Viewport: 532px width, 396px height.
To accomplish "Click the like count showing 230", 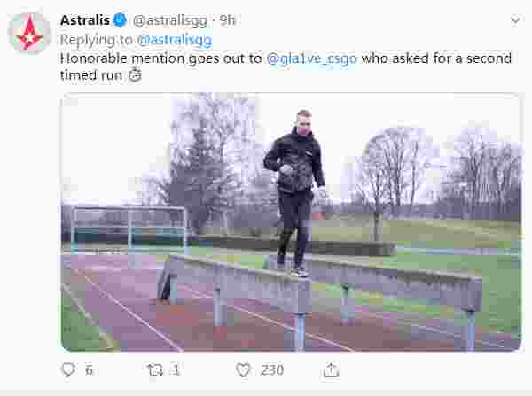I will click(x=272, y=370).
